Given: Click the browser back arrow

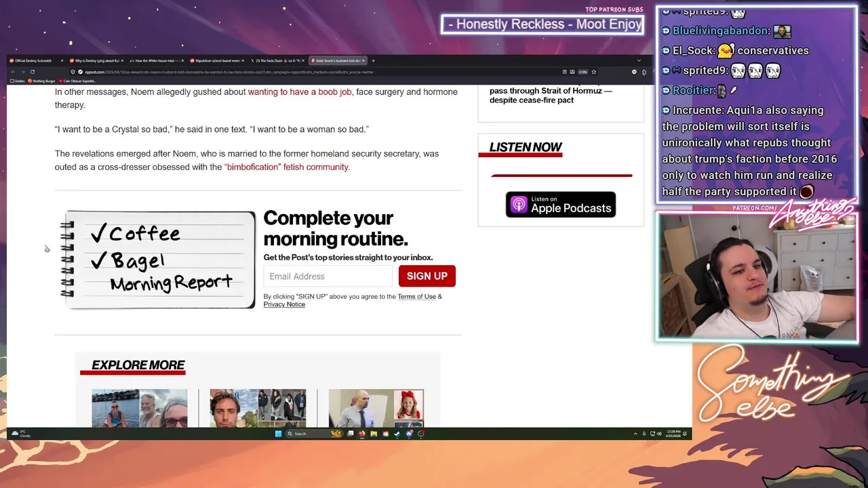Looking at the screenshot, I should pyautogui.click(x=13, y=72).
